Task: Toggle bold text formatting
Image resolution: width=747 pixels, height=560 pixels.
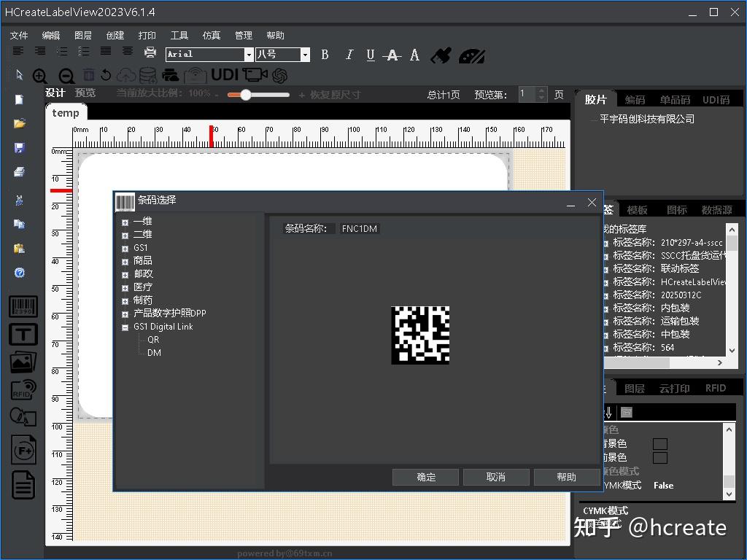Action: (x=325, y=55)
